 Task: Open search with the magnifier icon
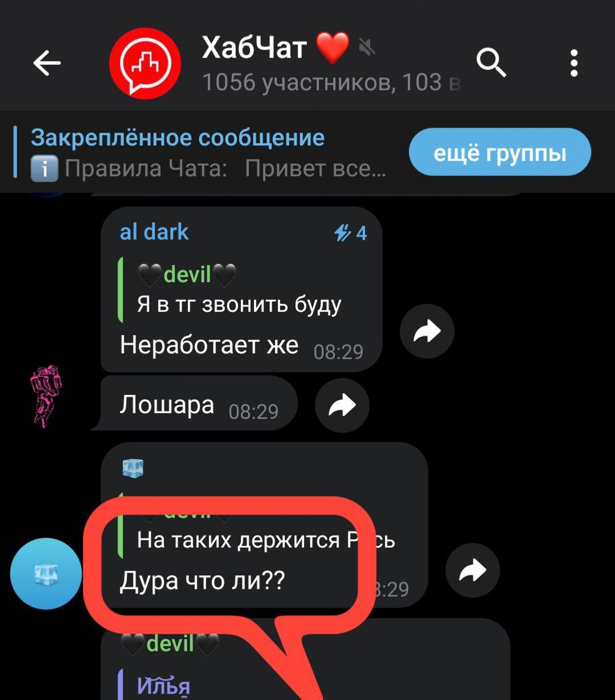(491, 62)
